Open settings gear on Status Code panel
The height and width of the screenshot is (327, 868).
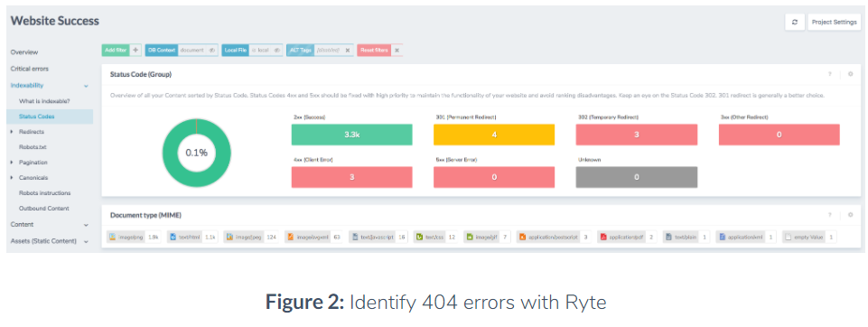[x=850, y=73]
